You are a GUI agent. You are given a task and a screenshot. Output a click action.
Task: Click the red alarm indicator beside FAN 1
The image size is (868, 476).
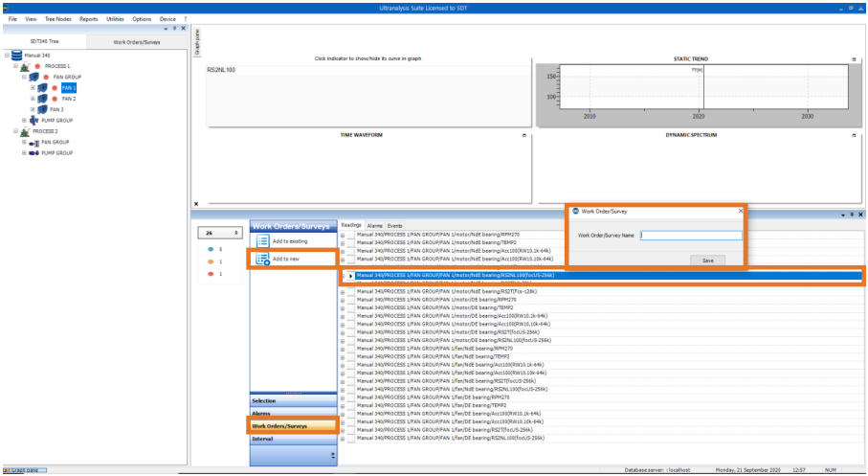(x=55, y=88)
